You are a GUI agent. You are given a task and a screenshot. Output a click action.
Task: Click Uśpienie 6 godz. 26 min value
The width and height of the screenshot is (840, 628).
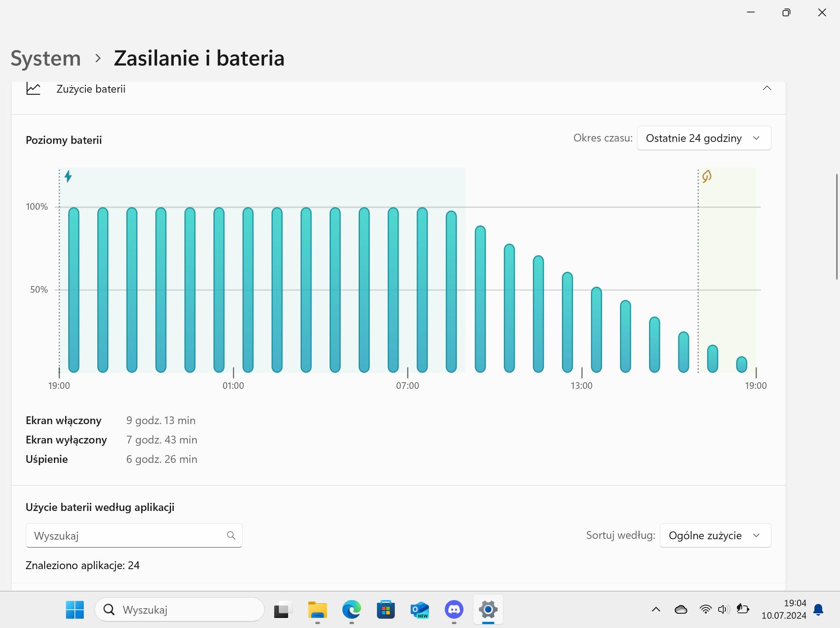coord(162,459)
